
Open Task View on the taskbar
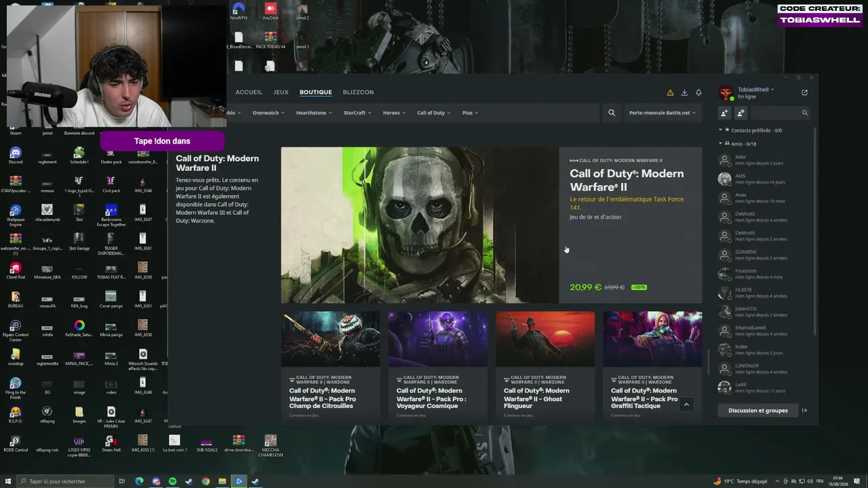[122, 481]
